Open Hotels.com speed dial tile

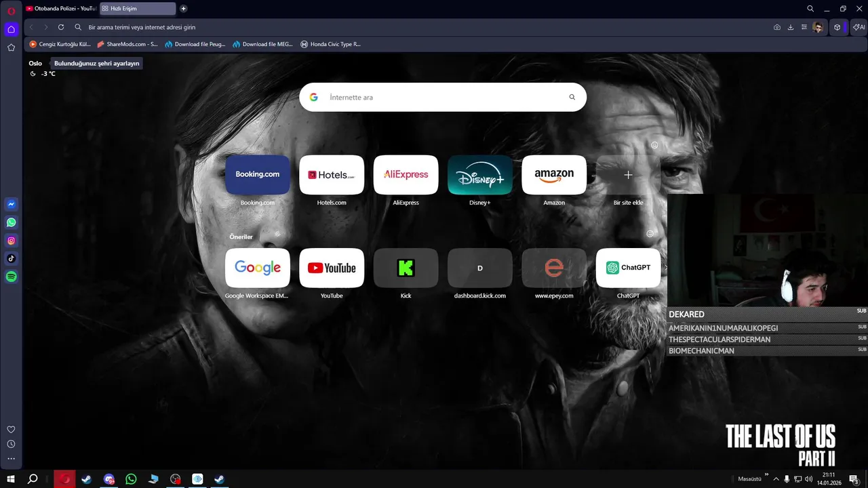coord(332,175)
